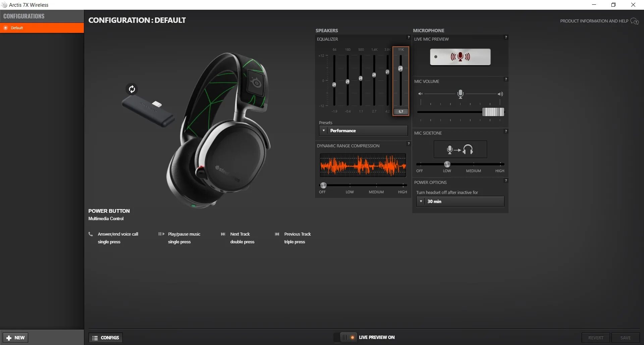Click the Power Options help question mark
The width and height of the screenshot is (644, 345).
pyautogui.click(x=506, y=181)
